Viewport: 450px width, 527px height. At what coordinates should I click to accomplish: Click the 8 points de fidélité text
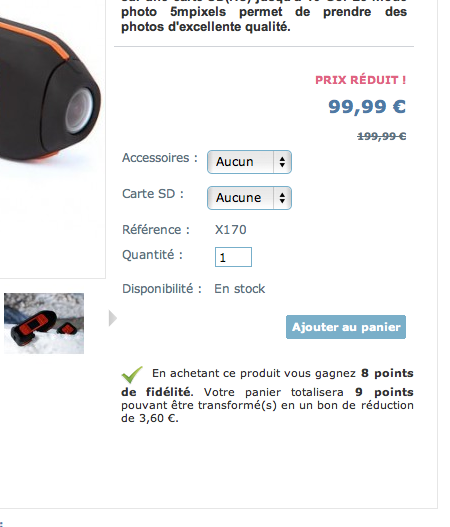(x=267, y=383)
